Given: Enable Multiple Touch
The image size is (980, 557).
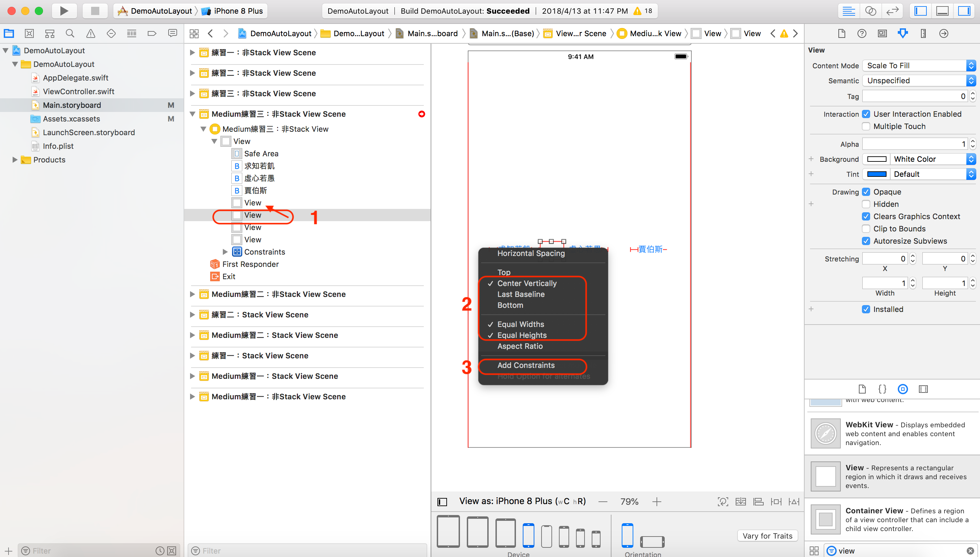Looking at the screenshot, I should click(x=866, y=126).
